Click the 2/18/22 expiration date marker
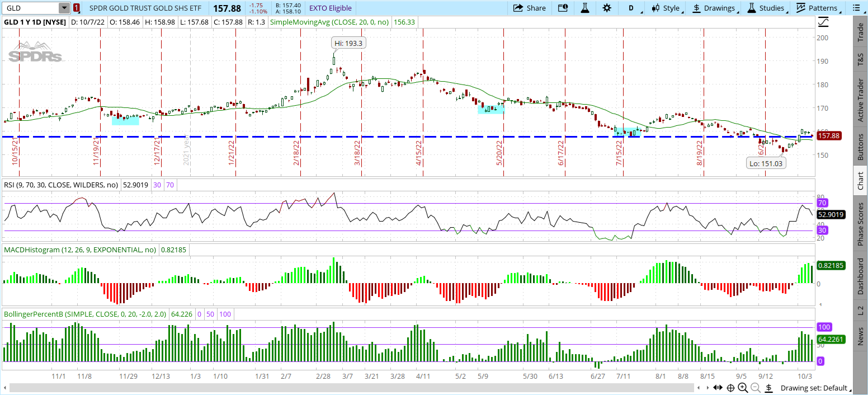The height and width of the screenshot is (395, 868). [x=297, y=153]
